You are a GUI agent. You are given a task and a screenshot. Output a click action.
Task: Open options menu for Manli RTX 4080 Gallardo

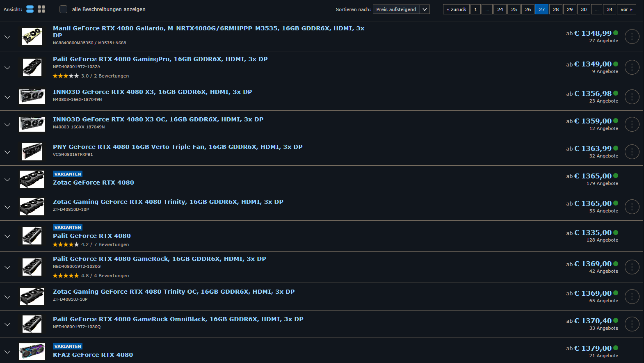coord(632,37)
